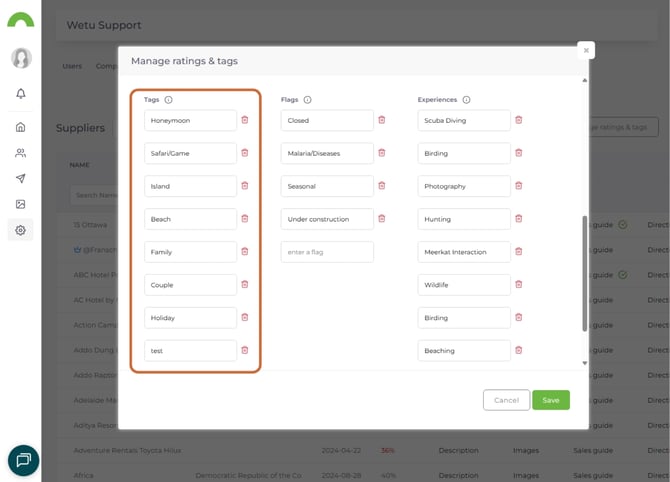The image size is (670, 482).
Task: Close the Manage ratings & tags dialog
Action: point(586,50)
